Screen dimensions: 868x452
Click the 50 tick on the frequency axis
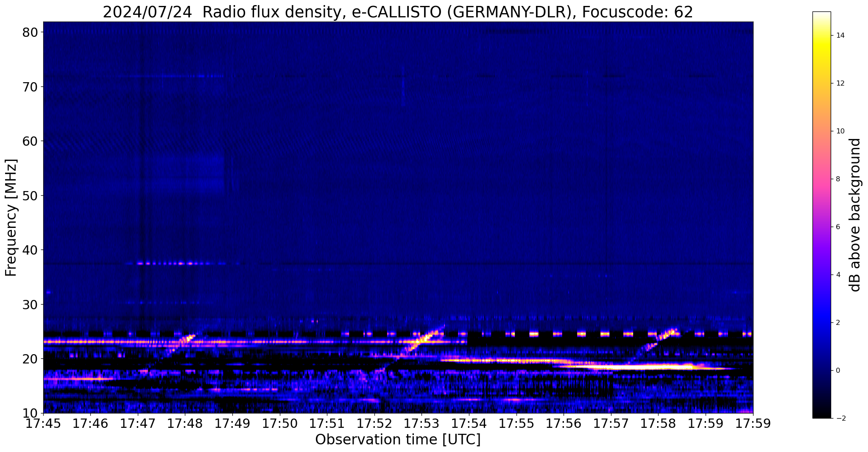tap(31, 196)
